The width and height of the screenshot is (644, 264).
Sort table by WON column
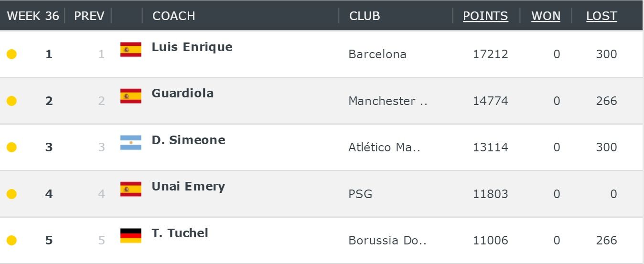click(546, 16)
